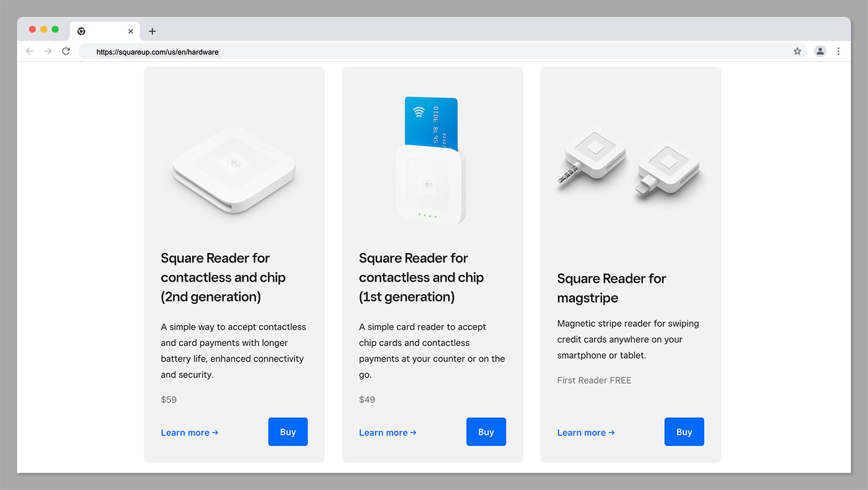This screenshot has width=868, height=490.
Task: Navigate back using the browser back arrow
Action: pos(29,51)
